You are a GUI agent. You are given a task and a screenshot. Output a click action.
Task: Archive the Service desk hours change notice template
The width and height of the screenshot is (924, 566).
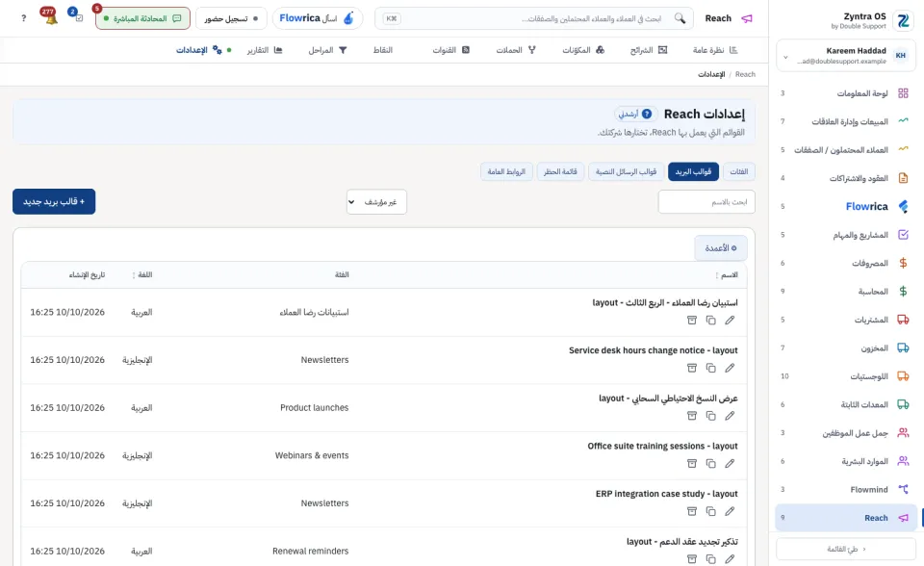pos(692,368)
